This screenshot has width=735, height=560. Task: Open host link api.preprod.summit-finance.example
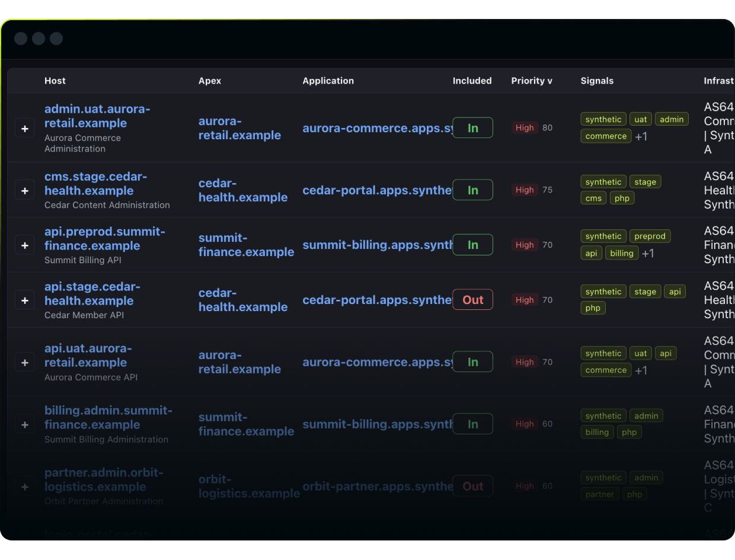105,239
